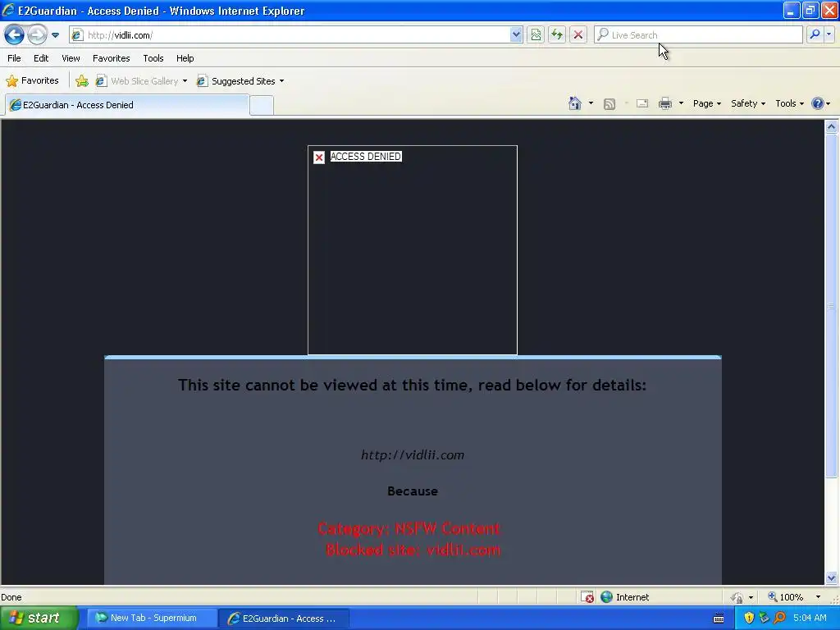Viewport: 840px width, 630px height.
Task: Open the Windows Start button
Action: pos(39,619)
